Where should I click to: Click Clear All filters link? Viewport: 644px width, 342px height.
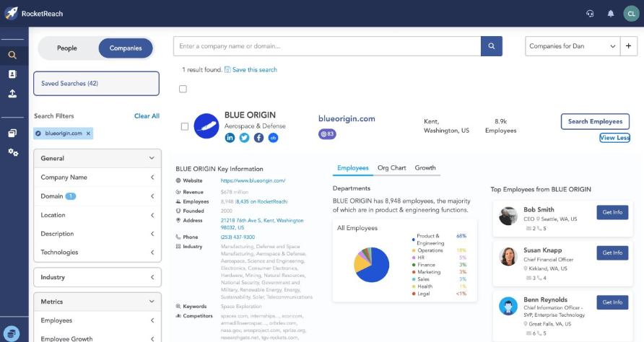[x=147, y=116]
